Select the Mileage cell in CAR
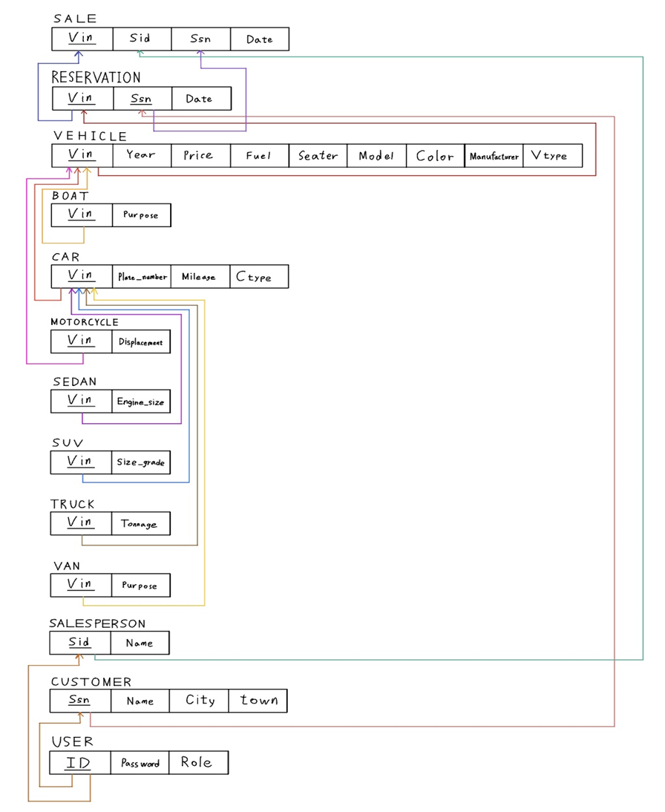The height and width of the screenshot is (812, 665). [200, 276]
